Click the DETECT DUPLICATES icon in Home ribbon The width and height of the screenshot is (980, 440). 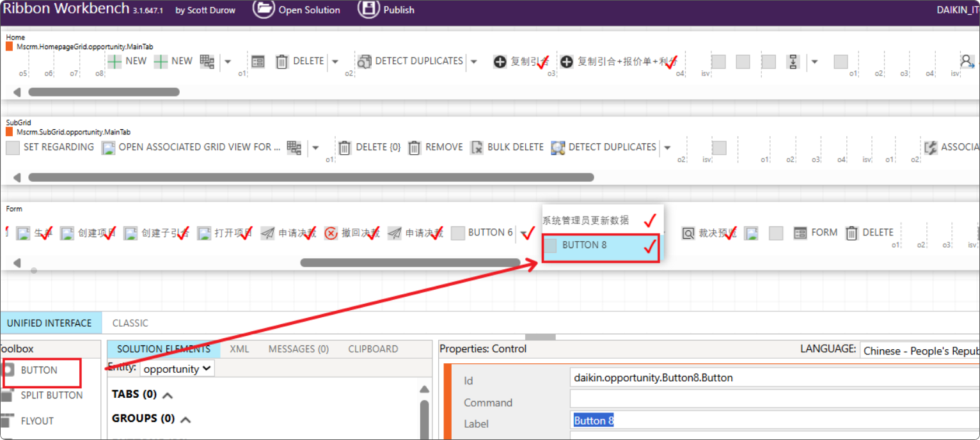click(364, 61)
